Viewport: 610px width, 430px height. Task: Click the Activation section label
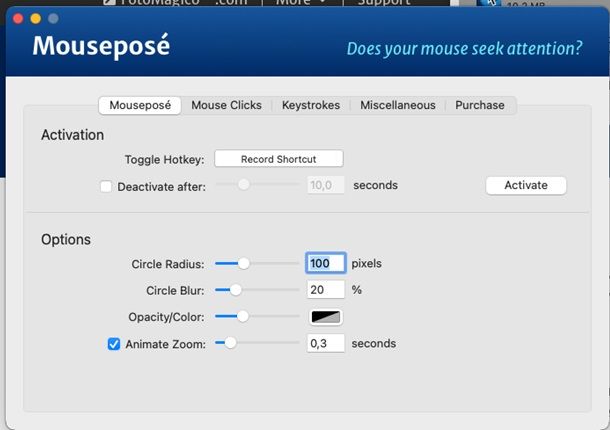point(72,135)
